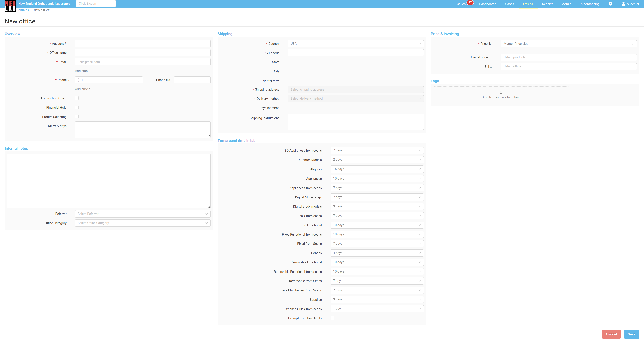Screen dimensions: 644x340
Task: Open the Select Referrer dropdown
Action: [143, 214]
